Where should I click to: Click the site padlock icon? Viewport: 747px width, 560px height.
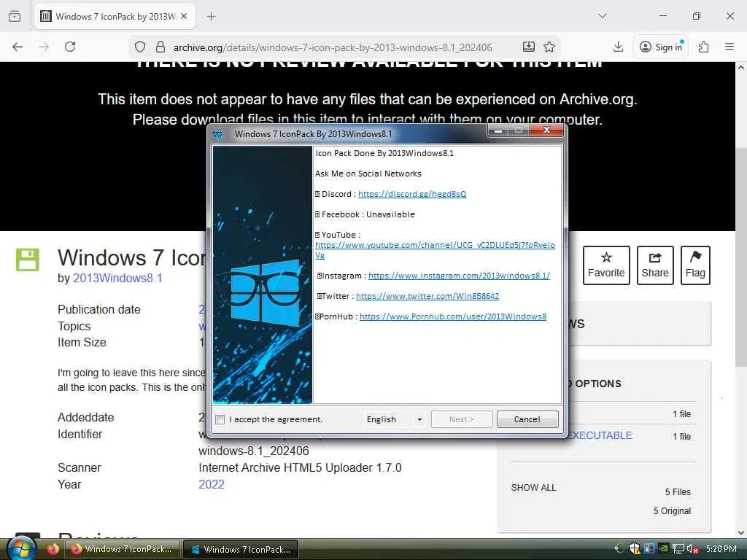click(x=160, y=47)
